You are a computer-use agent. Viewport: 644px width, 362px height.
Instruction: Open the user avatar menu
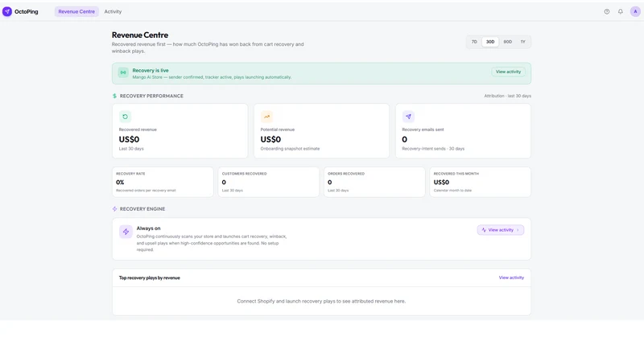click(635, 11)
